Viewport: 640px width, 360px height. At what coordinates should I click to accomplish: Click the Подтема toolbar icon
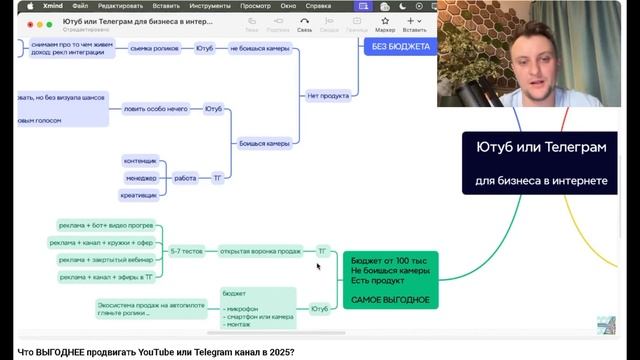coord(278,24)
